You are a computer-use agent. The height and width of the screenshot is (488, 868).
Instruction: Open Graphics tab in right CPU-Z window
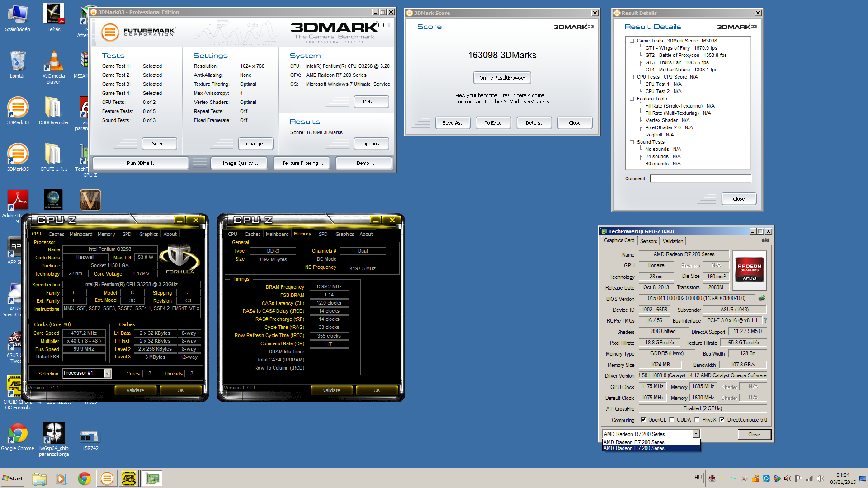(345, 234)
